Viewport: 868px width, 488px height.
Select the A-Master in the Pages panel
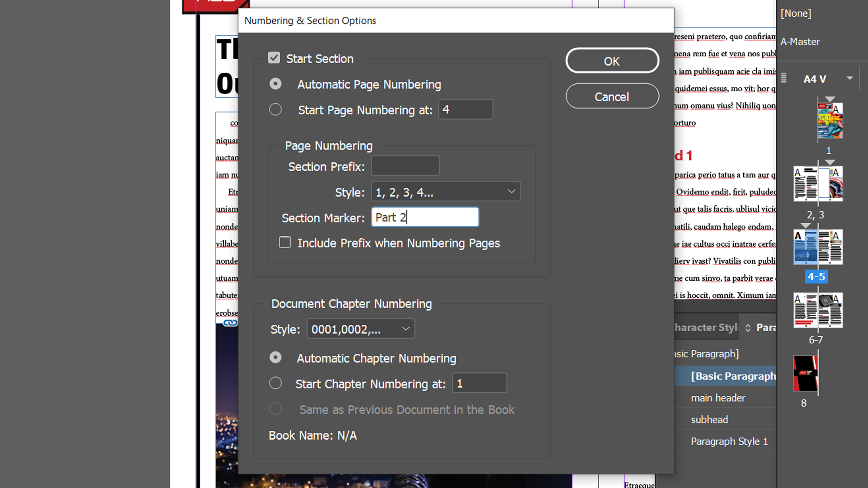coord(800,42)
